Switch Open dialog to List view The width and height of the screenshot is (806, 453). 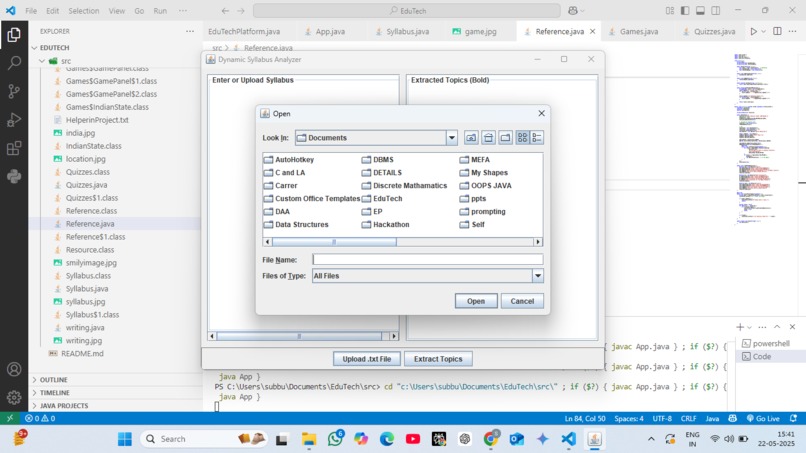point(522,137)
